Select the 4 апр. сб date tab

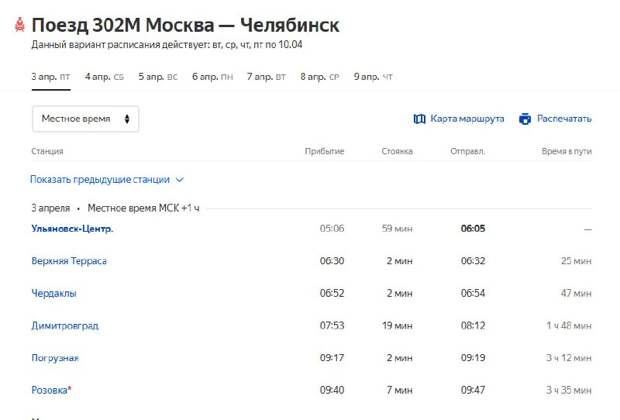[x=104, y=76]
